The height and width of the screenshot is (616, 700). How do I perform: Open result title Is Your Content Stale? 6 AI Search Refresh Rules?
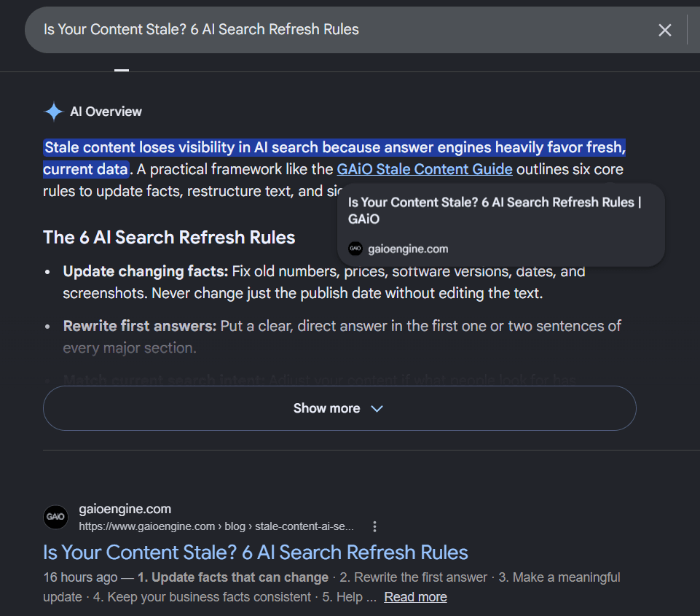coord(256,553)
